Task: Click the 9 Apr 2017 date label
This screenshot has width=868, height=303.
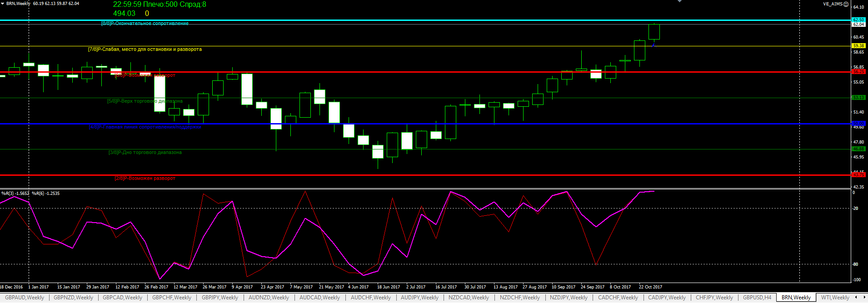Action: pyautogui.click(x=242, y=287)
